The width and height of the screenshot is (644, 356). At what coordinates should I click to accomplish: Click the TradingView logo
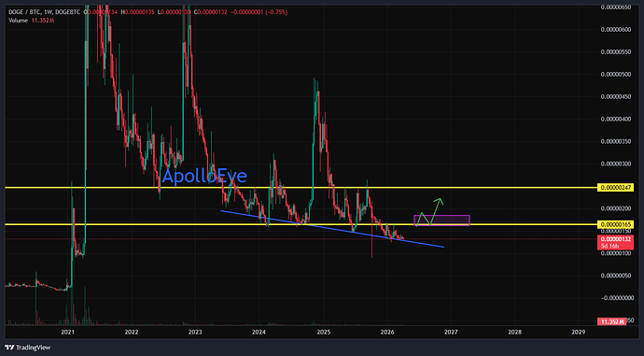tap(27, 348)
